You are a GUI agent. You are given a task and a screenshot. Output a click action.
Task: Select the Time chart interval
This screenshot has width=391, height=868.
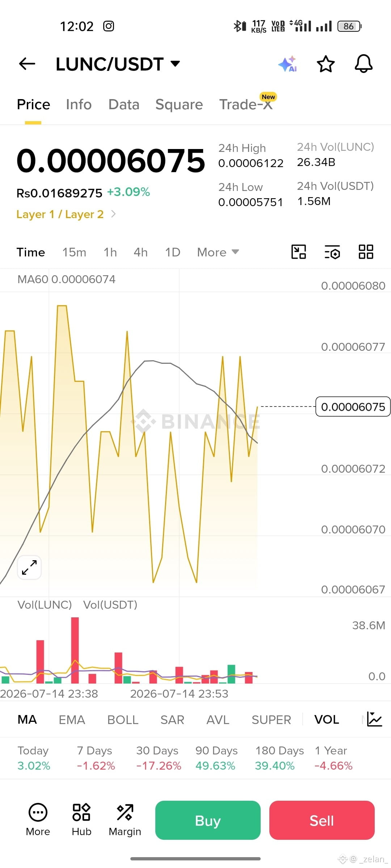(31, 252)
